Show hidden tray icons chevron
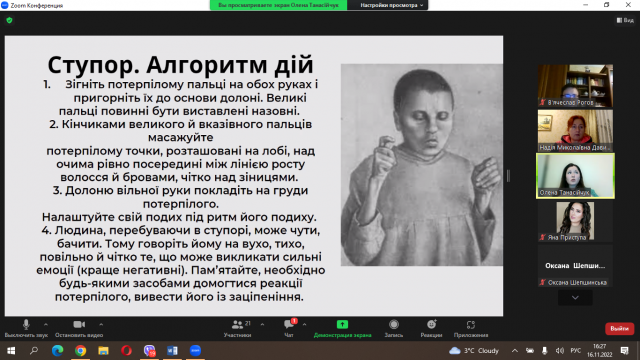640x360 pixels. 515,351
